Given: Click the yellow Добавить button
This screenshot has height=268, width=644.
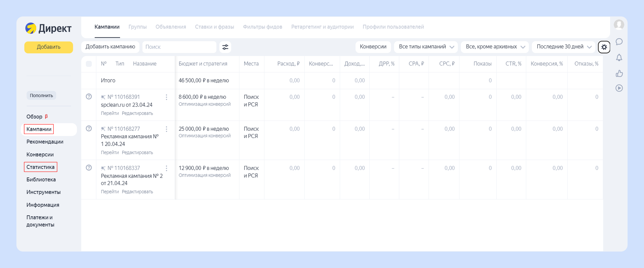Looking at the screenshot, I should tap(49, 47).
